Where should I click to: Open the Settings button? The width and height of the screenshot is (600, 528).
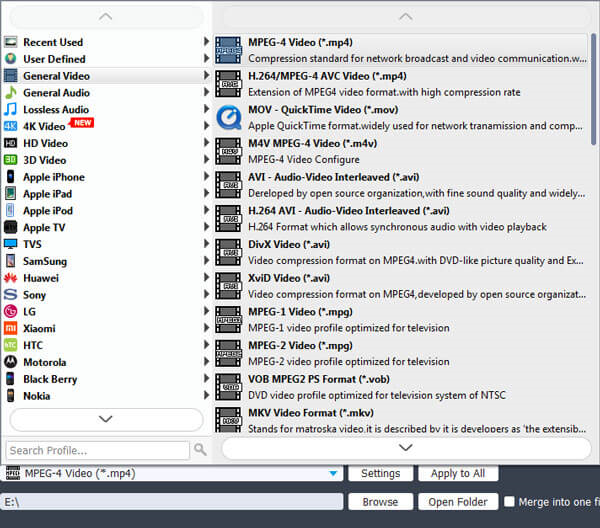pos(380,473)
